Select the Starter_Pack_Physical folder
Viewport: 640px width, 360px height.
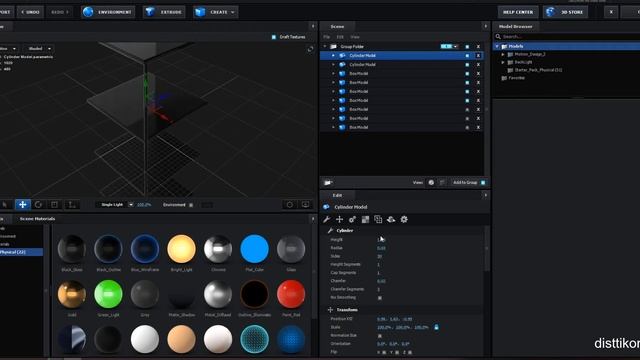[538, 70]
